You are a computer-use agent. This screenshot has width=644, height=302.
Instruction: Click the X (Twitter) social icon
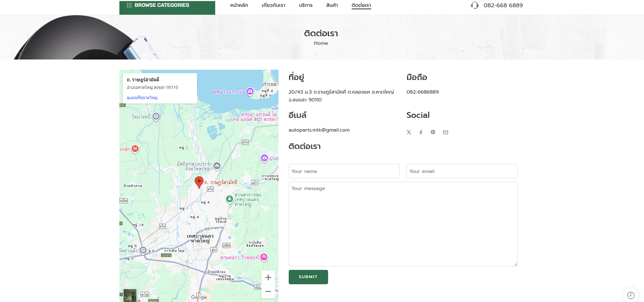click(409, 133)
